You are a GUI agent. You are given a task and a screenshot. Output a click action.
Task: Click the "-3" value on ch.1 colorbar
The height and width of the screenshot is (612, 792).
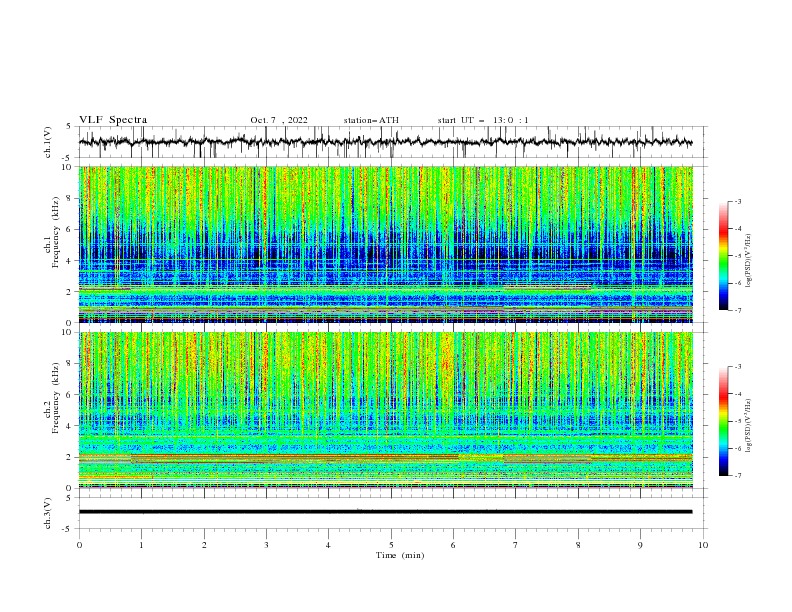[737, 201]
